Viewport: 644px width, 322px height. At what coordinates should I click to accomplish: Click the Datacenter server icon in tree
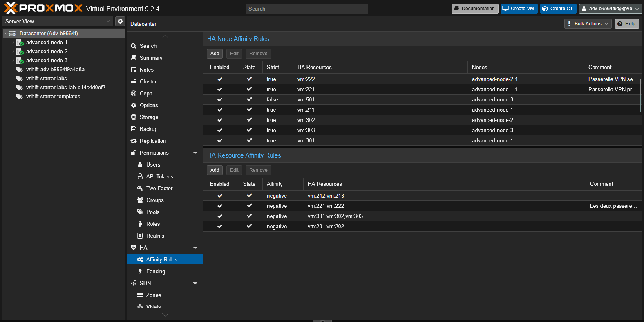click(13, 34)
